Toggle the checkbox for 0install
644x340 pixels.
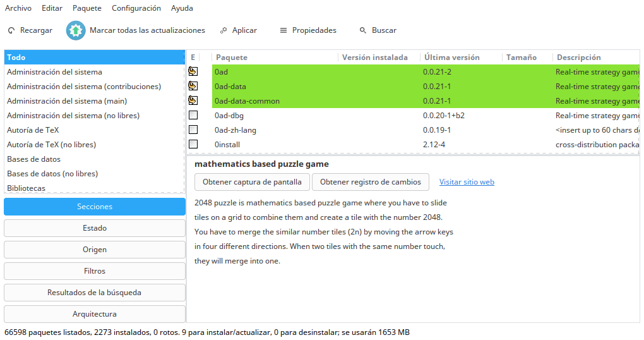coord(193,144)
